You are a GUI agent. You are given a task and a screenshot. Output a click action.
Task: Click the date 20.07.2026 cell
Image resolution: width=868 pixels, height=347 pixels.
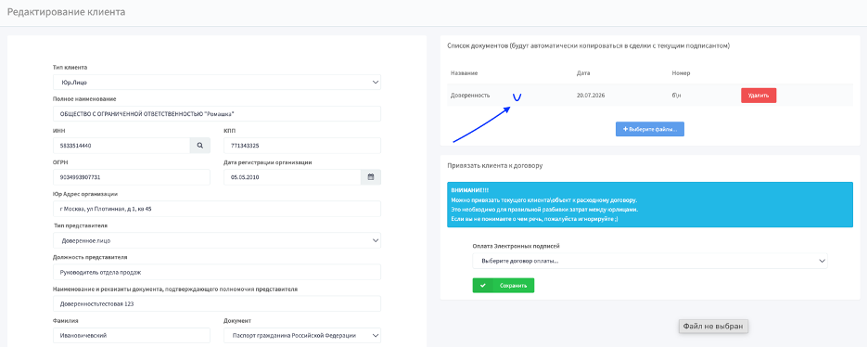coord(591,96)
